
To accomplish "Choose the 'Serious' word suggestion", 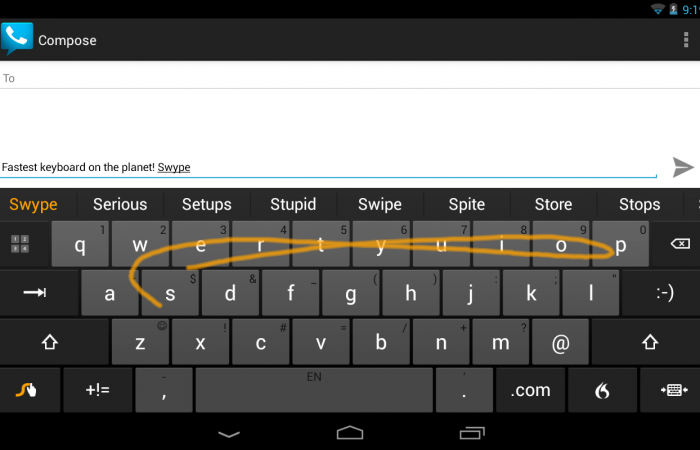I will pyautogui.click(x=120, y=204).
